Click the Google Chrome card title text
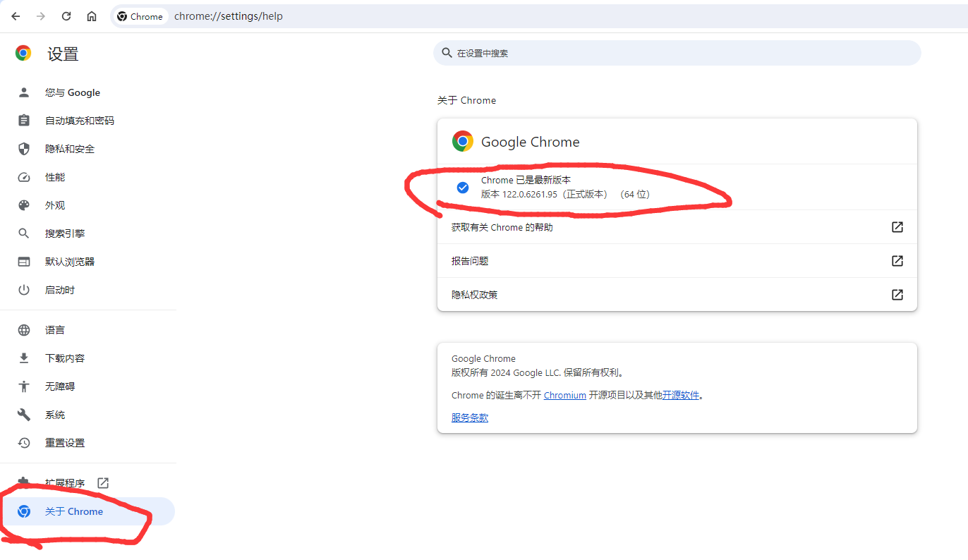This screenshot has width=968, height=560. tap(530, 142)
